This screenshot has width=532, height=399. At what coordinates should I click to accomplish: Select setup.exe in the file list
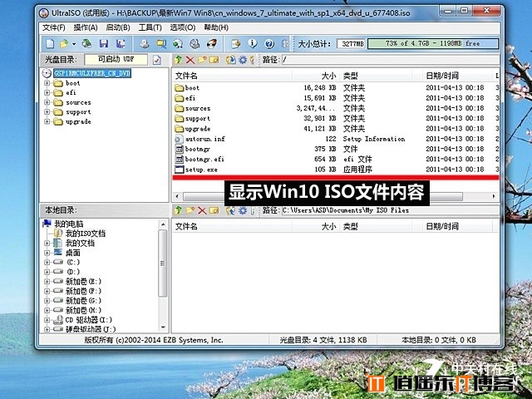pos(201,170)
